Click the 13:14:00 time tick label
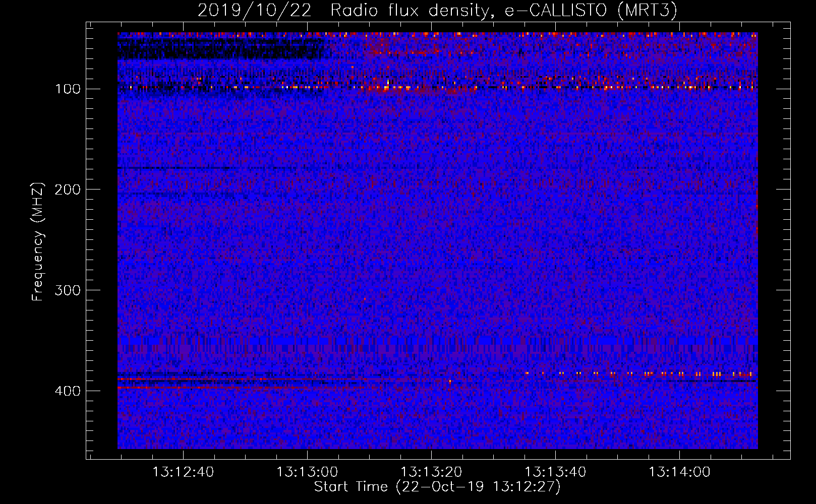 (679, 472)
